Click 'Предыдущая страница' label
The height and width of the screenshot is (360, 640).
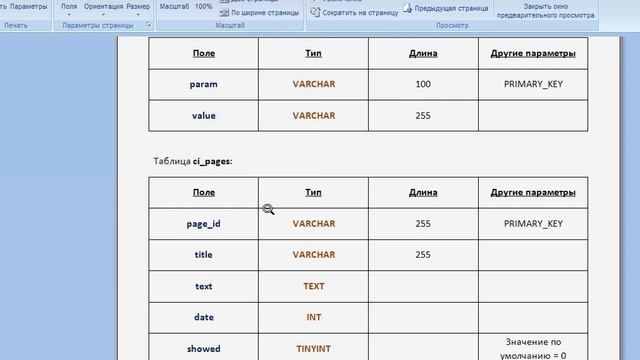click(x=451, y=8)
